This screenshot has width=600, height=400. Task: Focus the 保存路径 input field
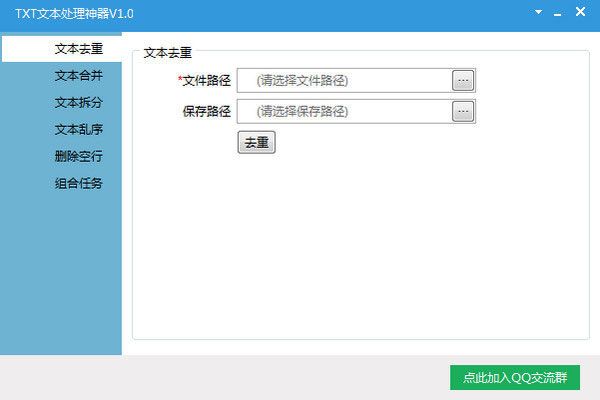tap(344, 112)
